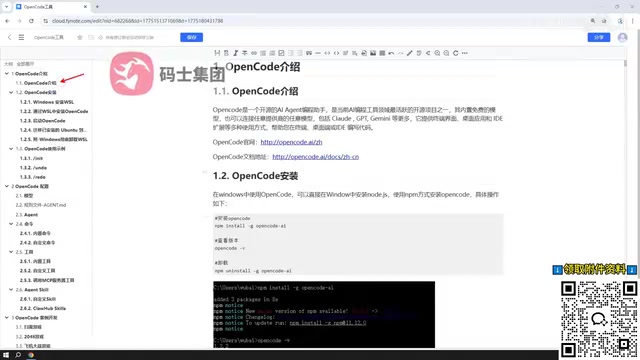
Task: Open the user avatar profile menu
Action: (622, 37)
